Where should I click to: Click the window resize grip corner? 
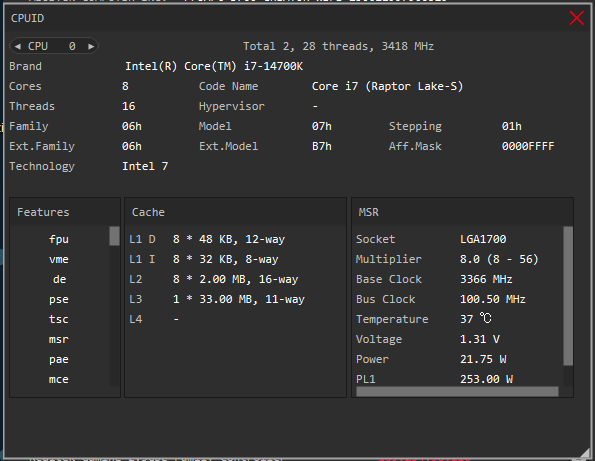(586, 452)
